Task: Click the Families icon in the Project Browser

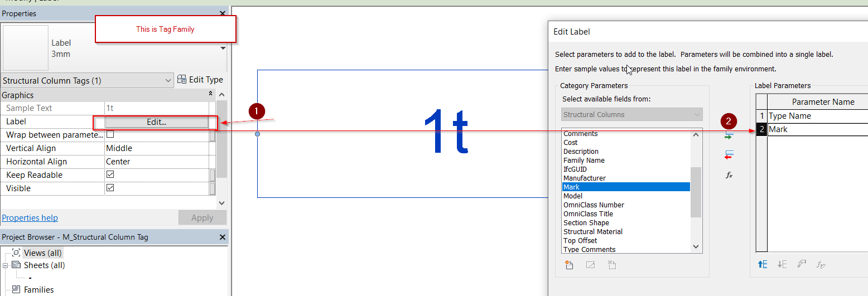Action: (x=16, y=290)
